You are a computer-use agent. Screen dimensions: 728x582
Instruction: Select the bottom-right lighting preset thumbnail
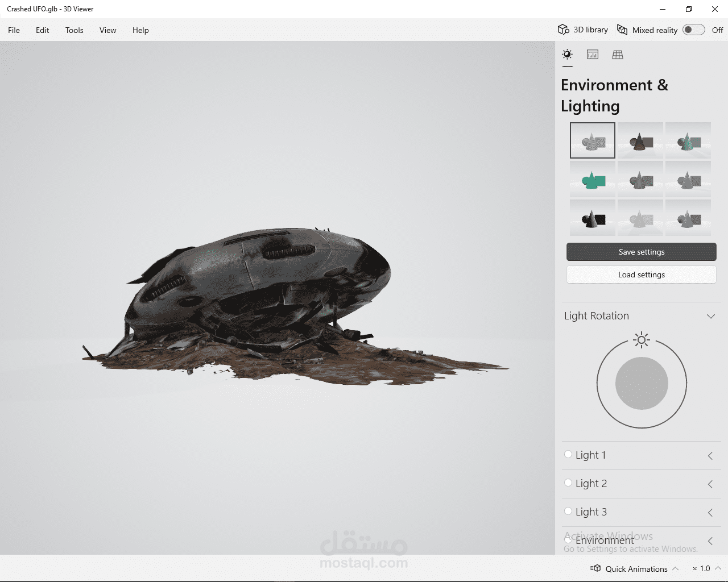pos(688,218)
